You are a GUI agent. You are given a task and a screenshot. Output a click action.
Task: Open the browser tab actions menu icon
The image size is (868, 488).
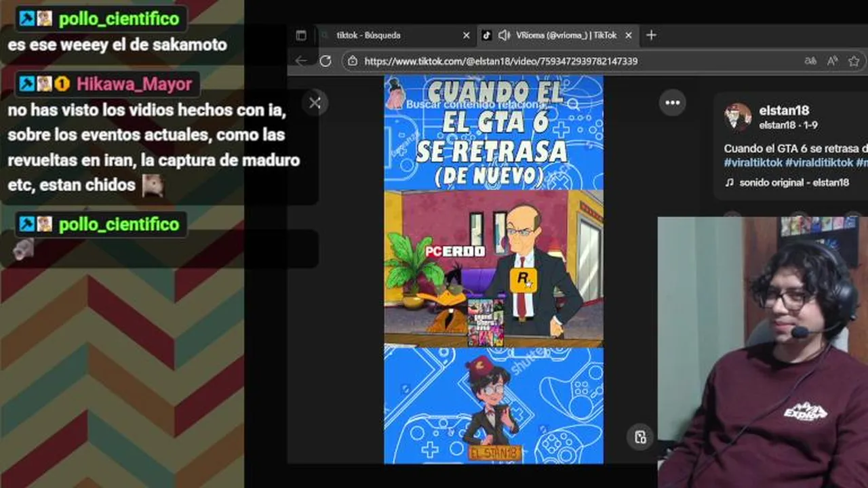click(301, 35)
